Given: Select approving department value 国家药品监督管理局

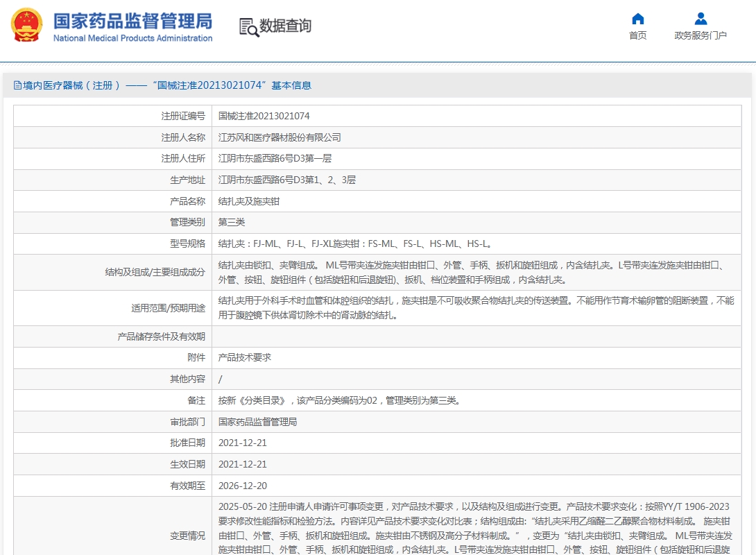Looking at the screenshot, I should pos(257,422).
